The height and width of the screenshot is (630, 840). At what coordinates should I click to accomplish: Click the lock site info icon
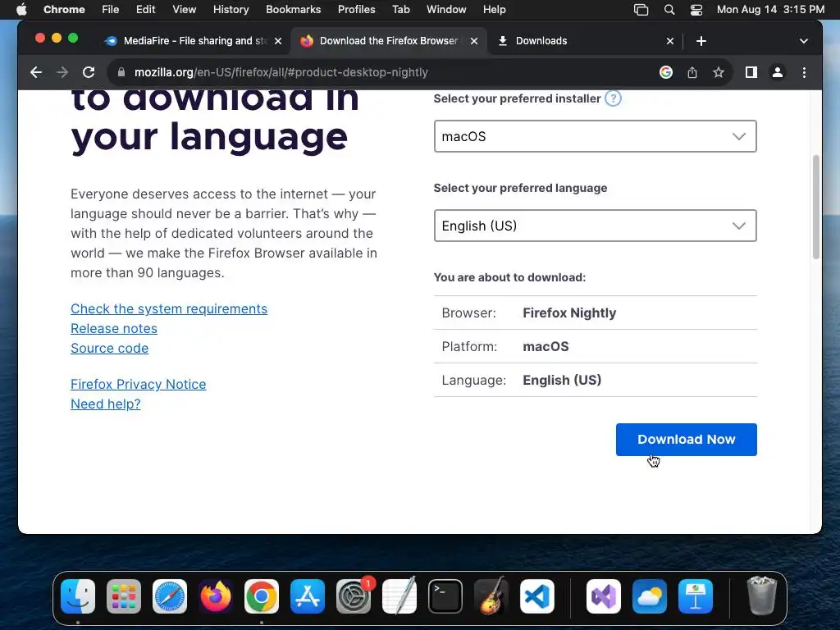[x=121, y=72]
